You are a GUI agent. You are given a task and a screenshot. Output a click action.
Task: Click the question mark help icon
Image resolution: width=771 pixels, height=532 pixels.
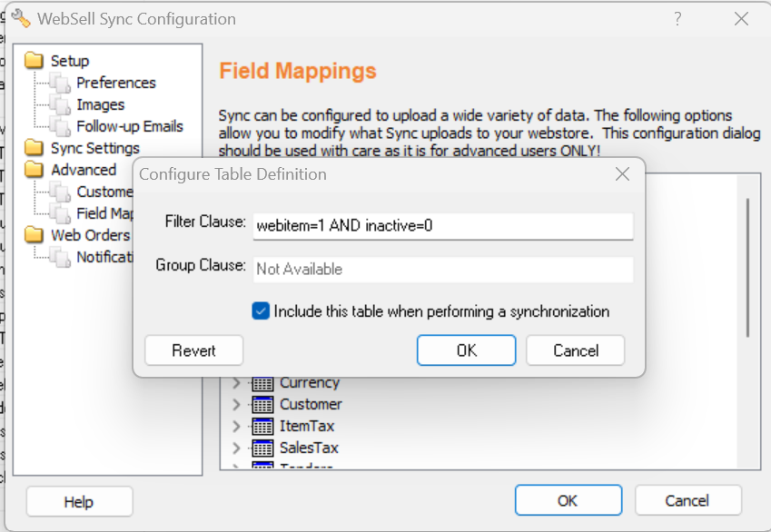point(677,19)
